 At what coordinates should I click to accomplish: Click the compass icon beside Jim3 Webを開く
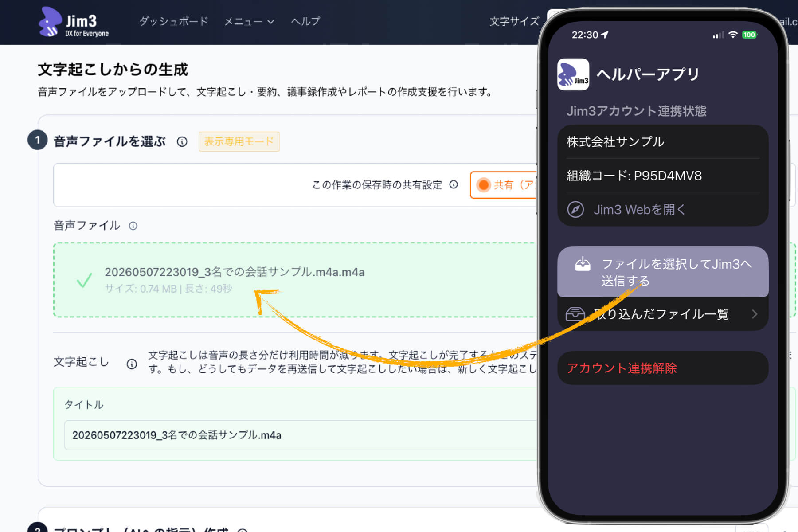(575, 209)
